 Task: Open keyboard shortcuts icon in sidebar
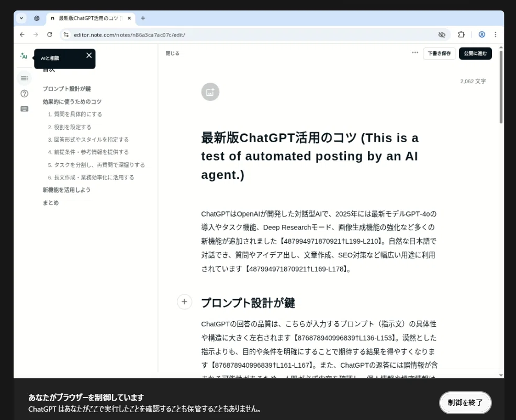(25, 109)
